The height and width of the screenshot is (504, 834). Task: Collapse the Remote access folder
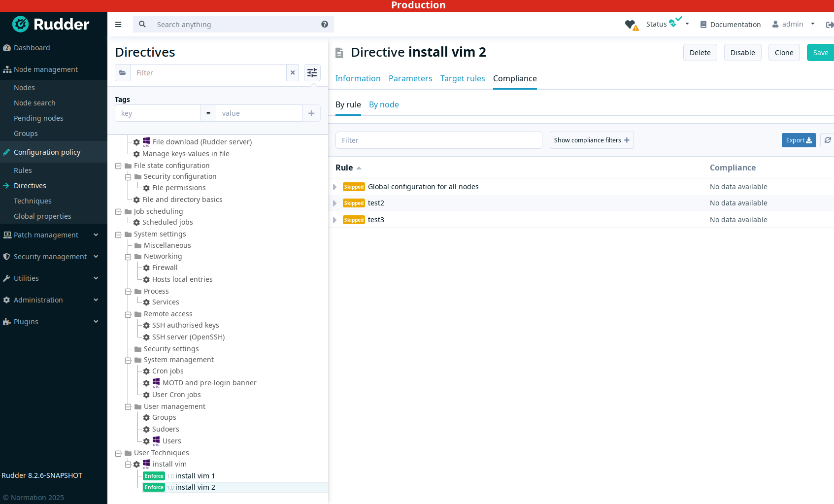coord(128,314)
